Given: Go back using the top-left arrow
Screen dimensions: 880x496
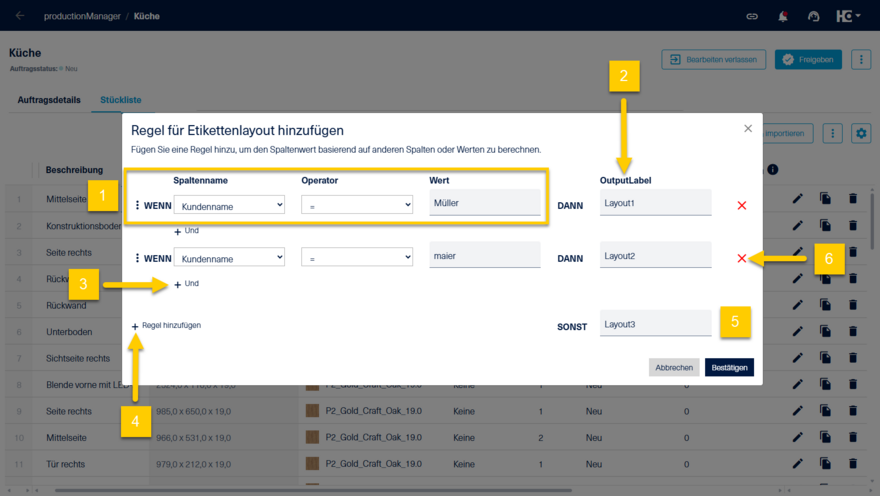Looking at the screenshot, I should pos(20,16).
